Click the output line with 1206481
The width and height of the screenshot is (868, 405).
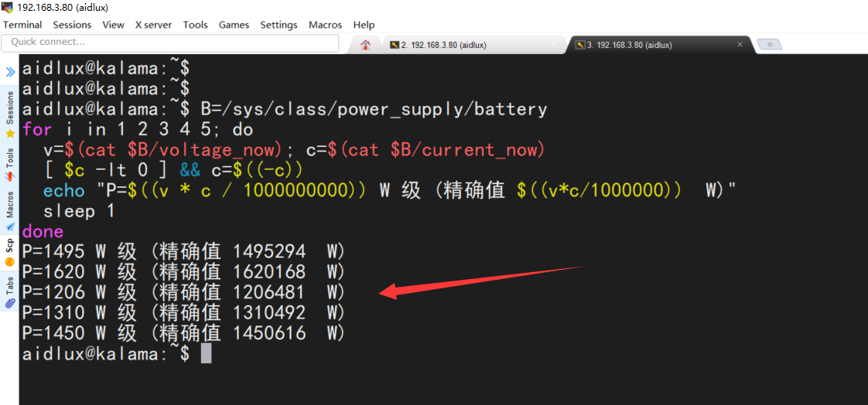click(183, 292)
